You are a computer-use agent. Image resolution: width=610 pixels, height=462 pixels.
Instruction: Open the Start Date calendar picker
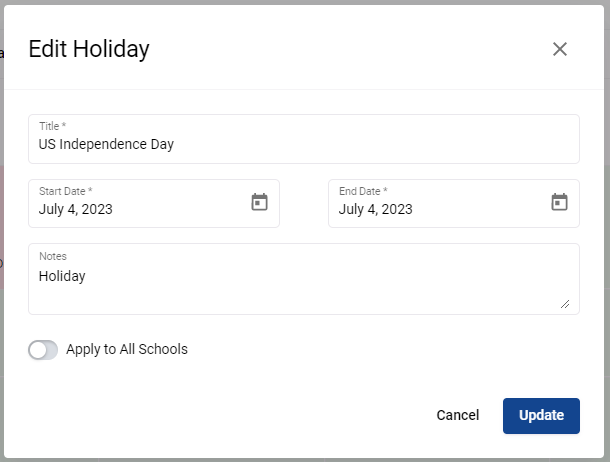coord(259,202)
